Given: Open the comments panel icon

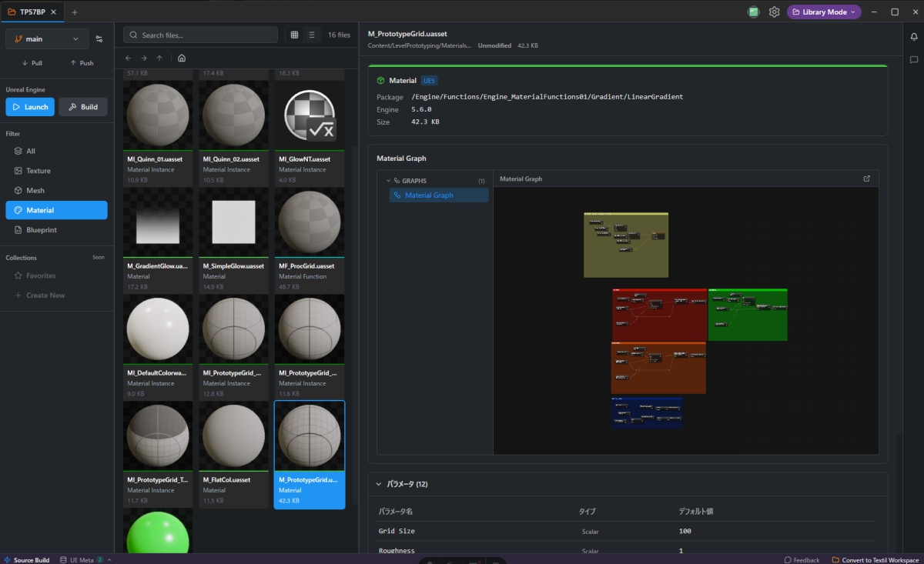Looking at the screenshot, I should coord(914,59).
